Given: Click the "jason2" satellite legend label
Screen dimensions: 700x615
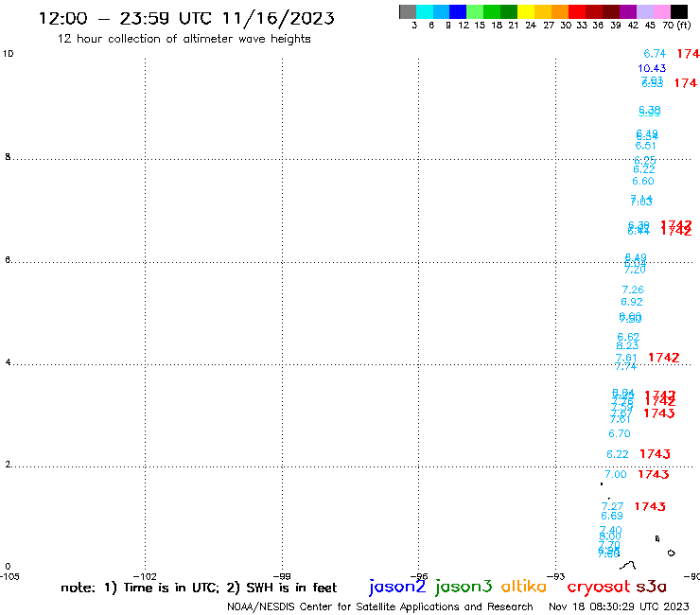Looking at the screenshot, I should click(x=397, y=587).
